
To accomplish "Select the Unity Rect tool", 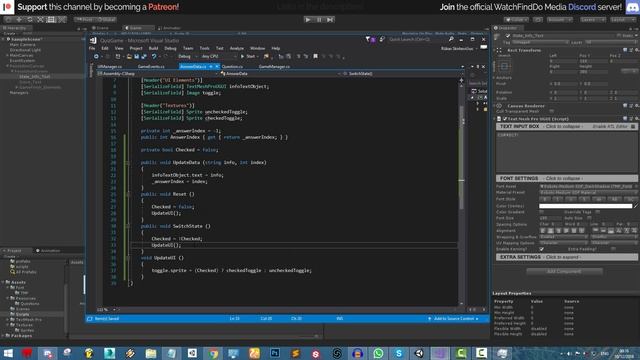I will pos(51,20).
